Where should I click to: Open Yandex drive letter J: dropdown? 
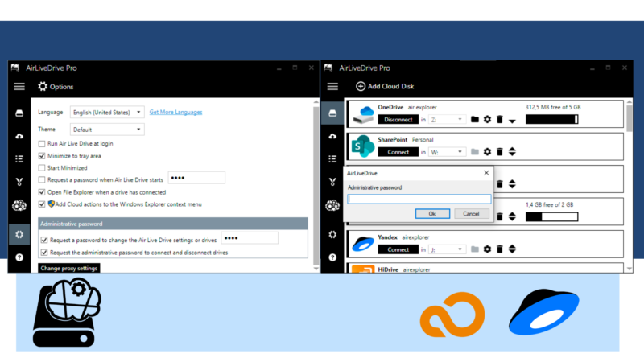[x=447, y=249]
